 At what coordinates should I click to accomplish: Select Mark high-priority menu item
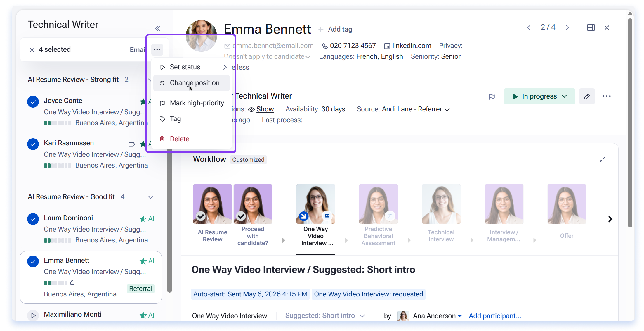coord(192,103)
